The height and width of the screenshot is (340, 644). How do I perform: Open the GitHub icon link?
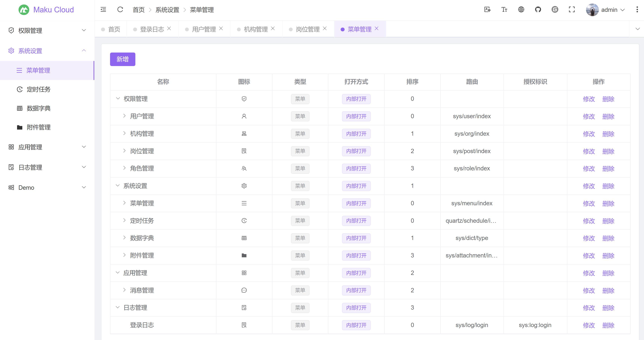pyautogui.click(x=538, y=10)
